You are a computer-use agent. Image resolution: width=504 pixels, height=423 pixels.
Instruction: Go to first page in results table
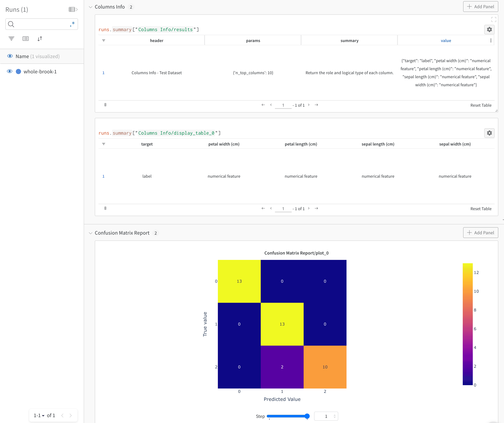[x=263, y=105]
